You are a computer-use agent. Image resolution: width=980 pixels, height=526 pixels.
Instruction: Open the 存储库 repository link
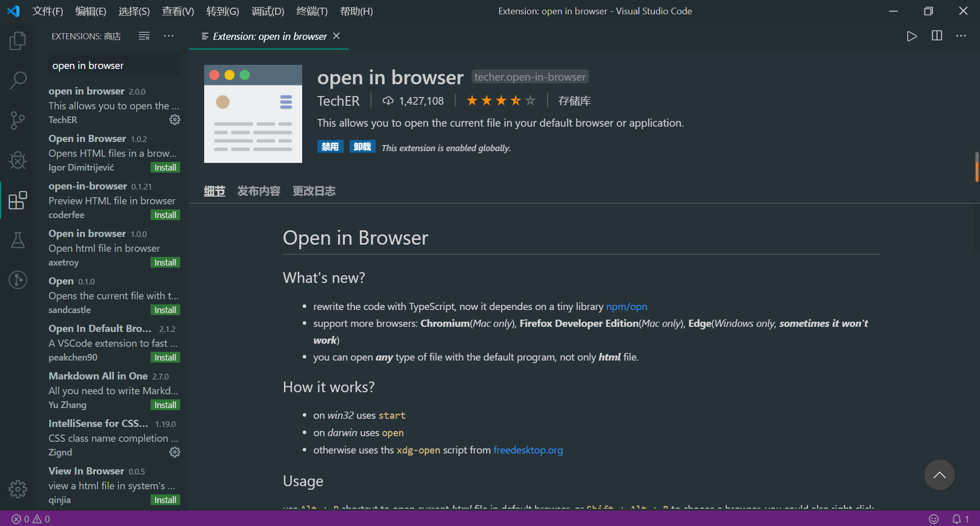(x=574, y=101)
